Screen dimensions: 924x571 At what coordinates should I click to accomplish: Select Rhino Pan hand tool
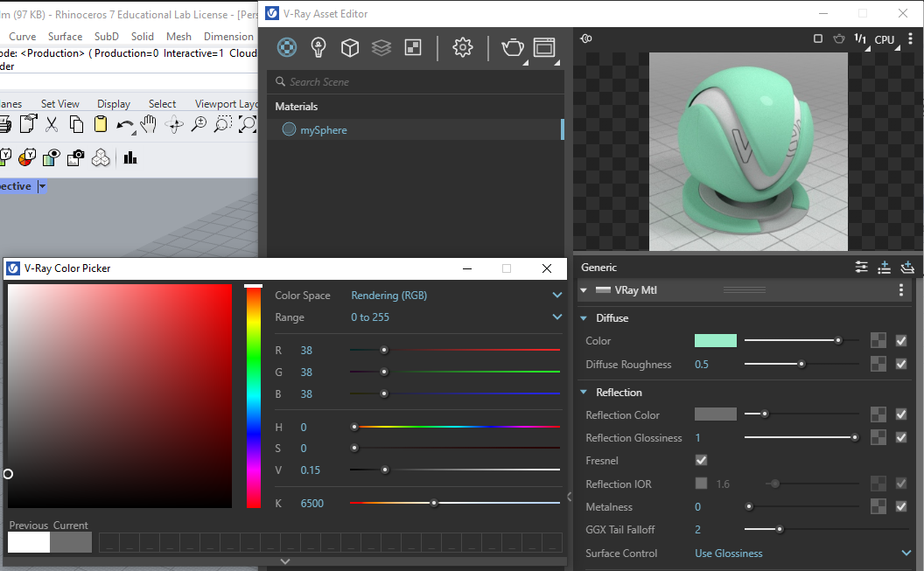149,124
